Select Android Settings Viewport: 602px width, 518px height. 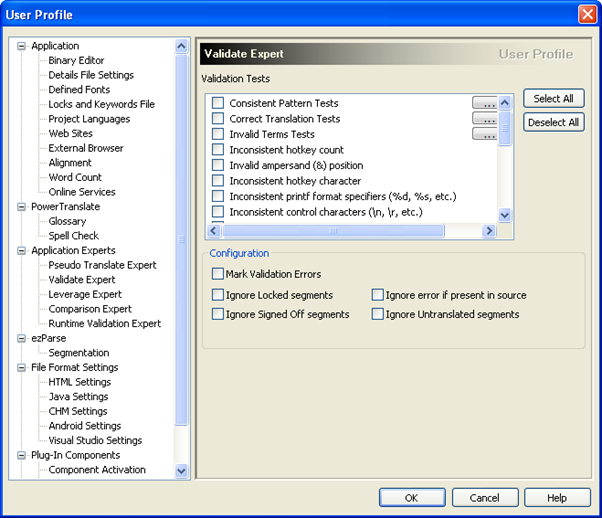[x=84, y=425]
